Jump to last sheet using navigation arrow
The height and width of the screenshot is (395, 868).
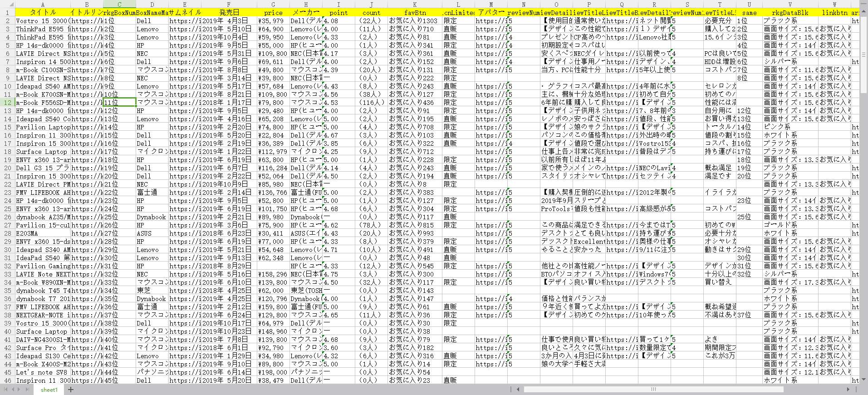pos(28,390)
